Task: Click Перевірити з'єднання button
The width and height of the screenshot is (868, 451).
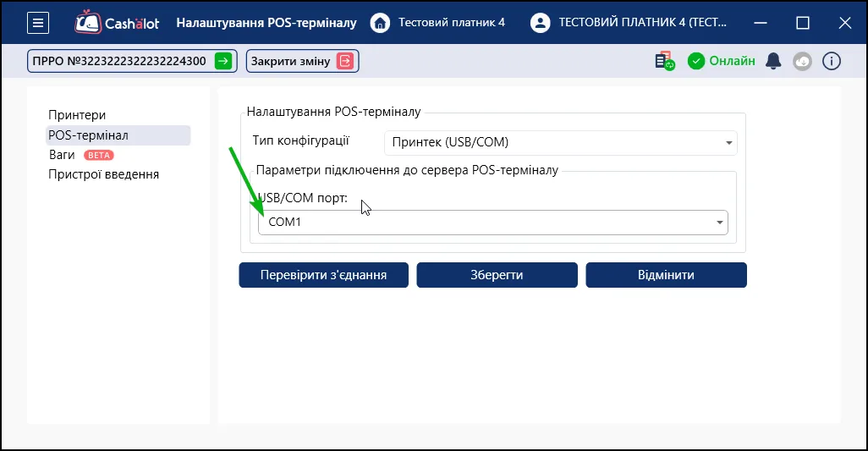Action: [x=324, y=275]
